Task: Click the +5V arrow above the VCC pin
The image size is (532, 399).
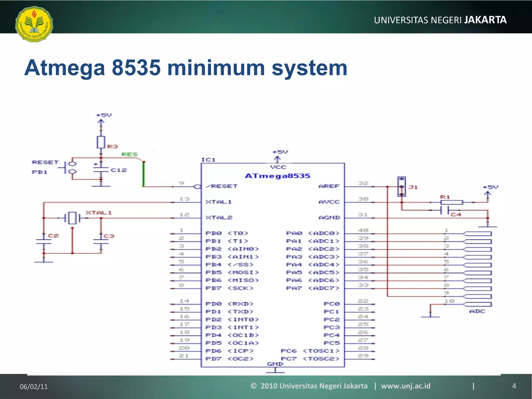Action: click(x=277, y=159)
